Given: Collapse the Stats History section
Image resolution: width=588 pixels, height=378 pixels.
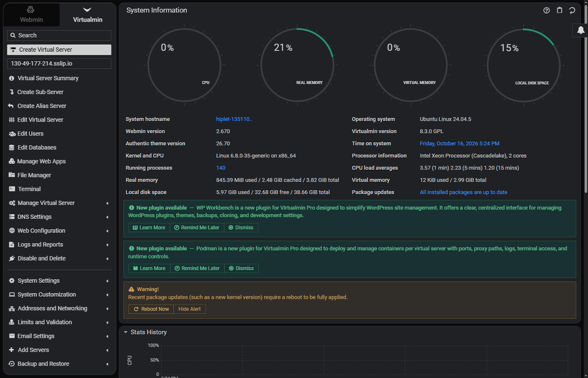Looking at the screenshot, I should (x=126, y=332).
